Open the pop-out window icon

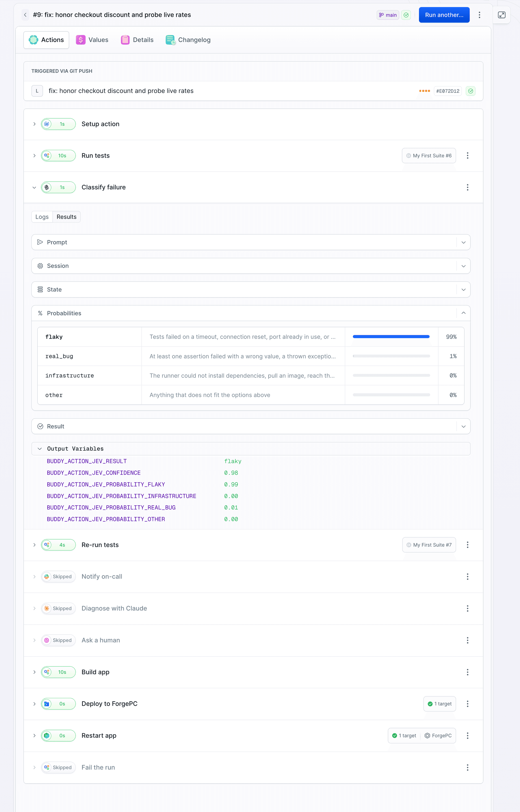pos(501,15)
